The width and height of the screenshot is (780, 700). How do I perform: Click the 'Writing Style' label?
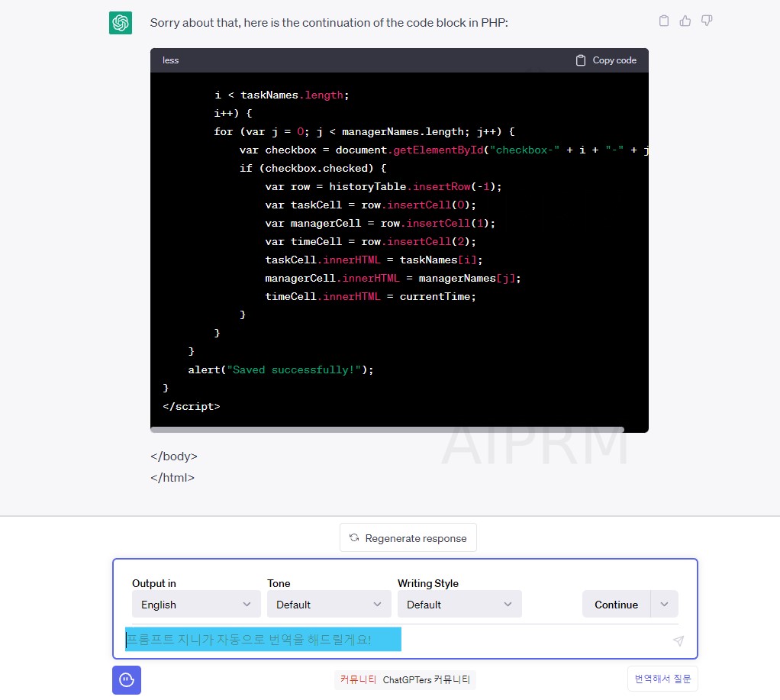(x=428, y=583)
